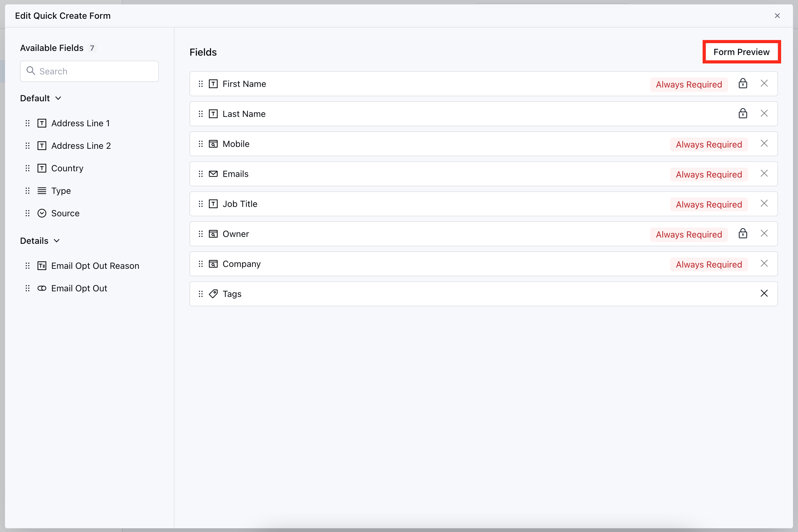This screenshot has width=798, height=532.
Task: Remove the Mobile field from form
Action: tap(764, 143)
